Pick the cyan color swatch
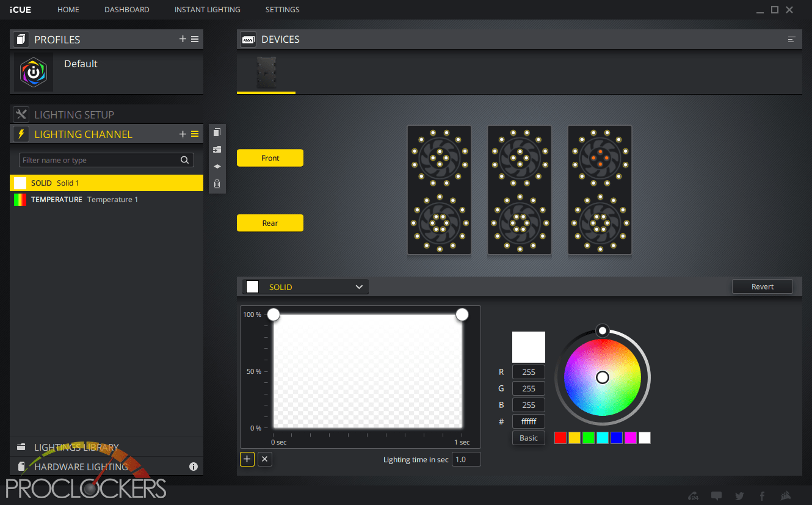Image resolution: width=812 pixels, height=505 pixels. tap(603, 438)
